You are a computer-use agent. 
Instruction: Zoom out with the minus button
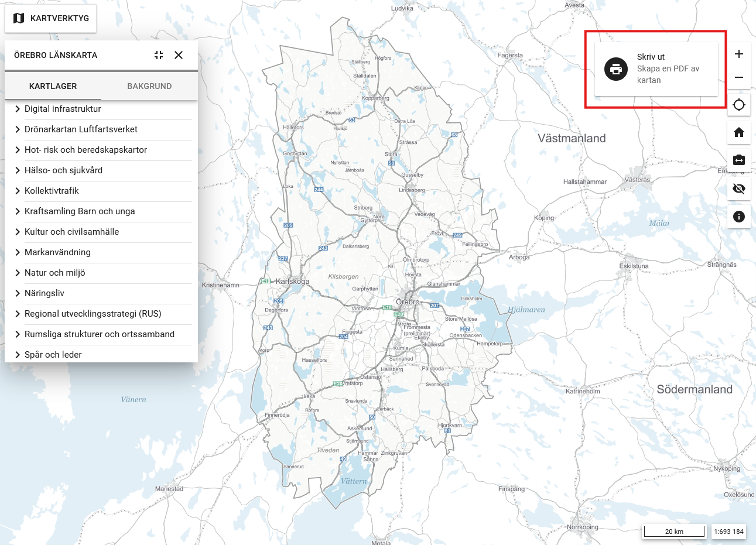[739, 77]
